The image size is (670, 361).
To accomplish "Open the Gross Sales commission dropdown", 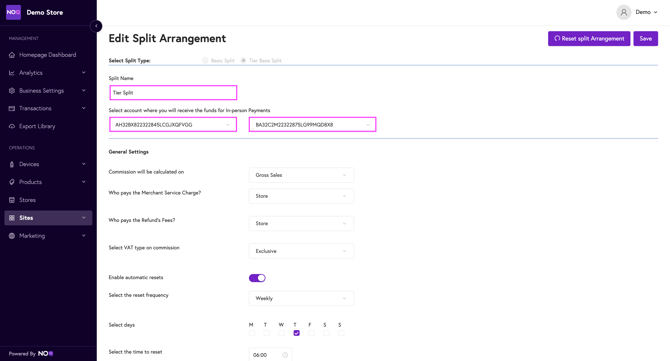I will pos(301,175).
